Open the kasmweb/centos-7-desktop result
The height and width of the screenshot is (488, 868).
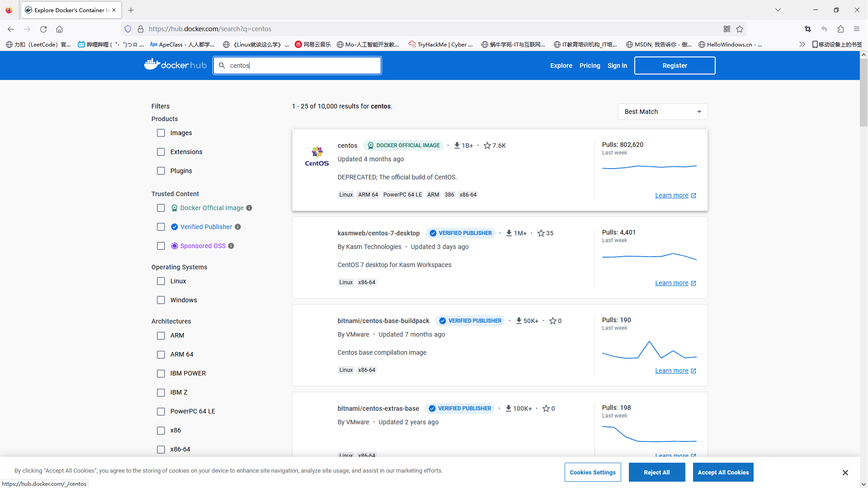[378, 233]
